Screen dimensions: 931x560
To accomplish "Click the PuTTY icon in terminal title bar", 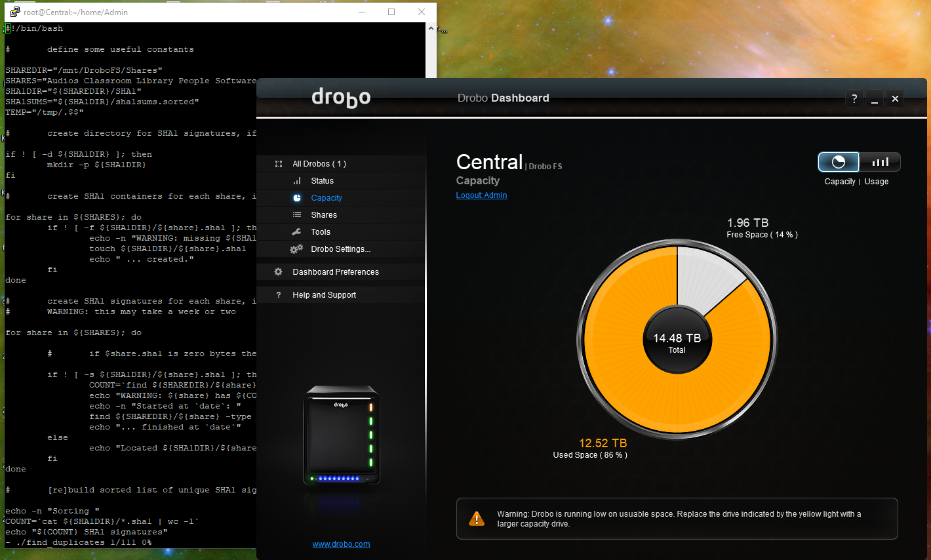I will 15,12.
